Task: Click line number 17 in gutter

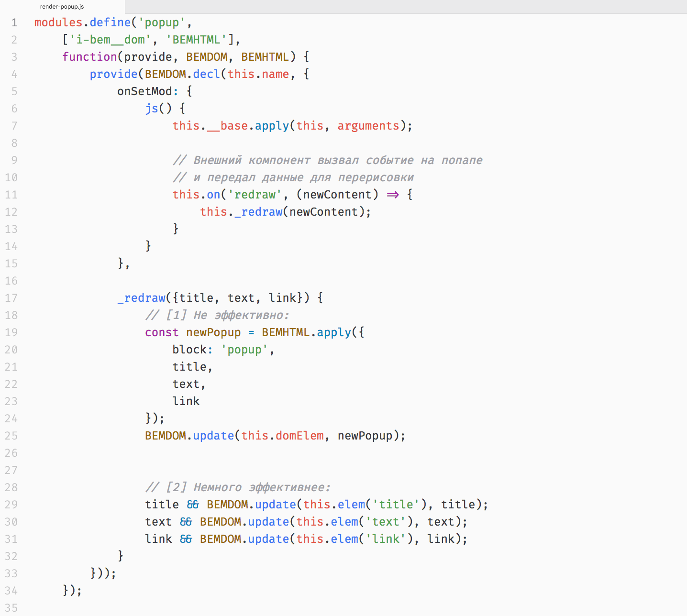Action: click(11, 298)
